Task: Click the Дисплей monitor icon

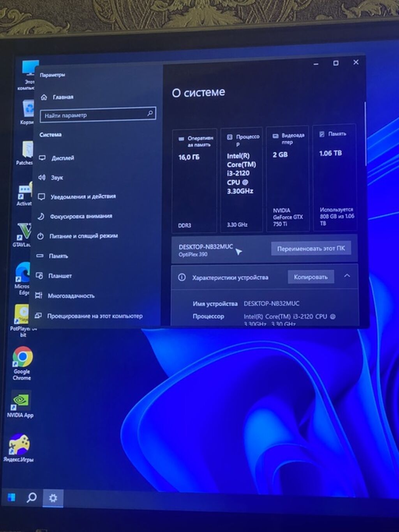Action: [x=42, y=158]
